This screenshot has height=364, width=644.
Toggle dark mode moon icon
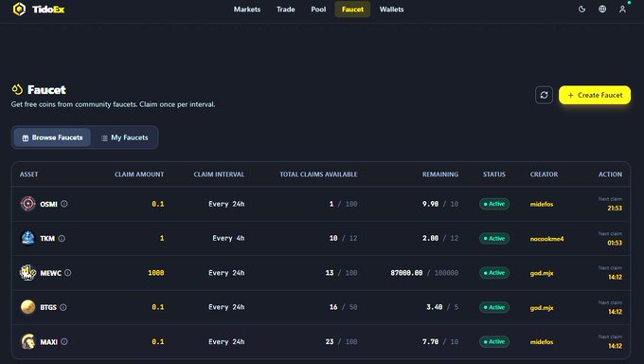(582, 9)
